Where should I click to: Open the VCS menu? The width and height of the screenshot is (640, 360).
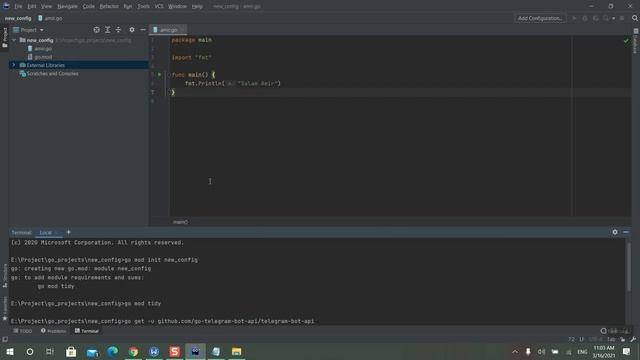pyautogui.click(x=159, y=7)
